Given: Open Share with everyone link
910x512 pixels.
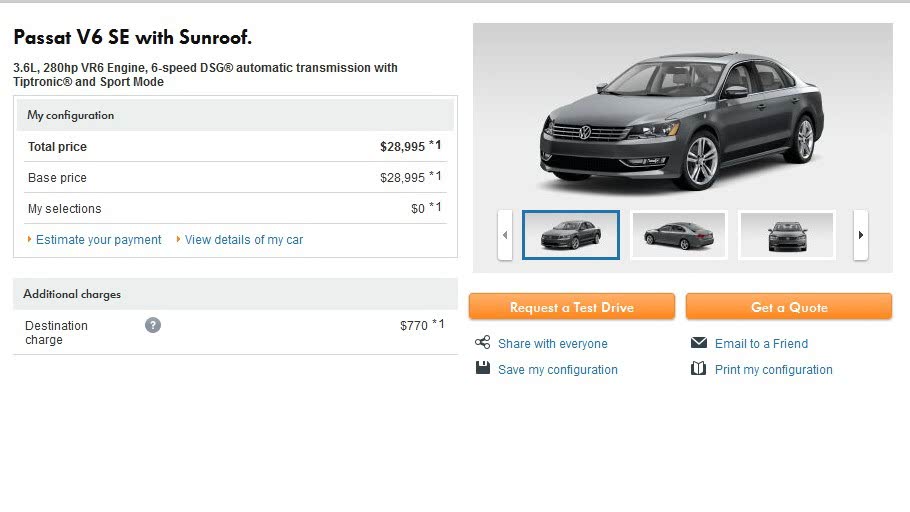Looking at the screenshot, I should point(552,344).
